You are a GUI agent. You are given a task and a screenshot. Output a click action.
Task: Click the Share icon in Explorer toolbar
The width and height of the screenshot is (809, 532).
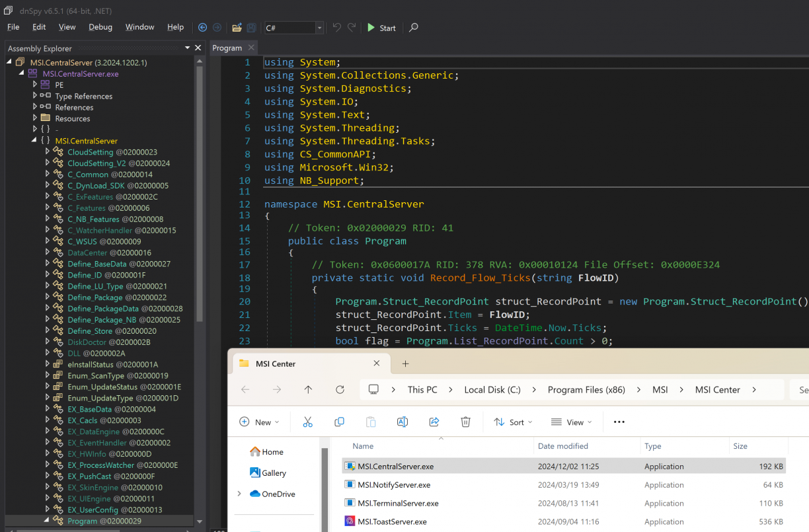click(434, 422)
